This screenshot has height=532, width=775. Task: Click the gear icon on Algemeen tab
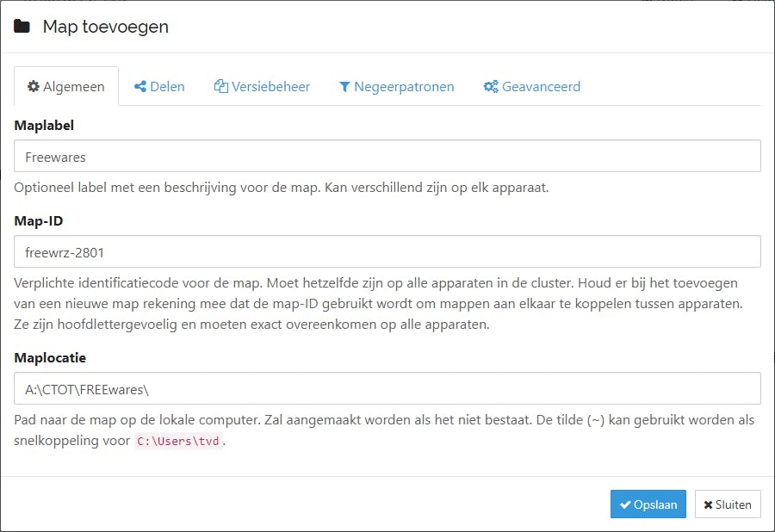33,87
